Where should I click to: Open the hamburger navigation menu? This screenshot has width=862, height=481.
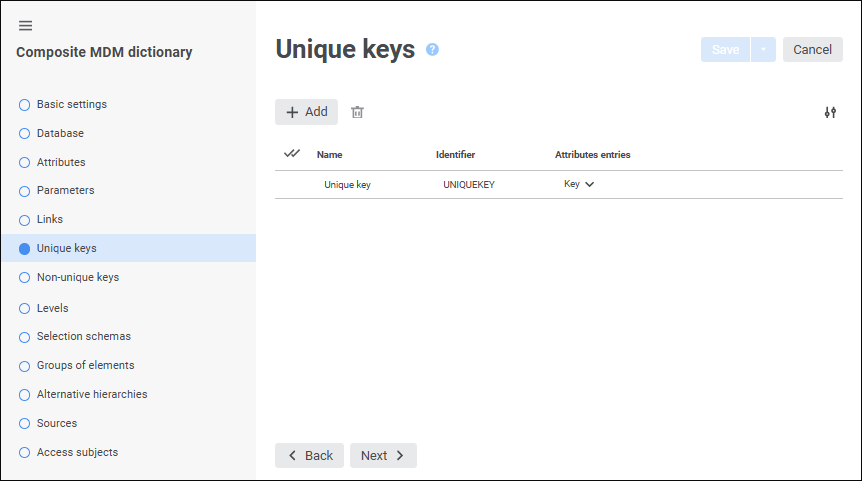pyautogui.click(x=26, y=25)
